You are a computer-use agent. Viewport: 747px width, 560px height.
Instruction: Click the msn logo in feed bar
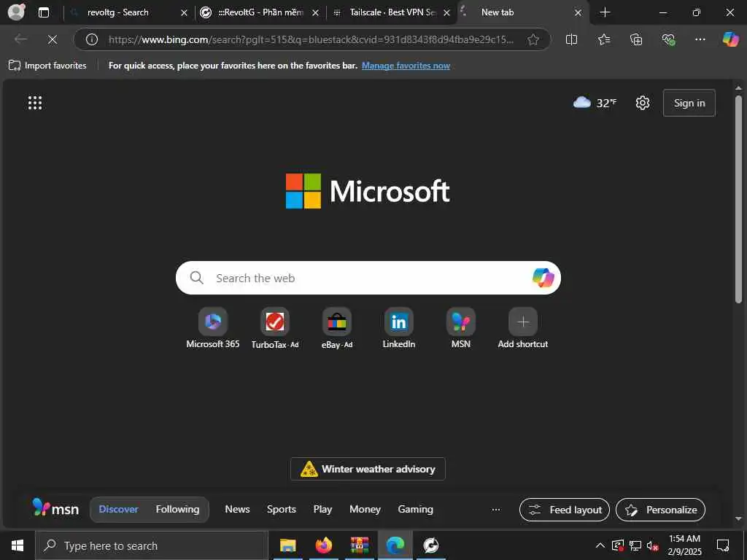click(55, 508)
